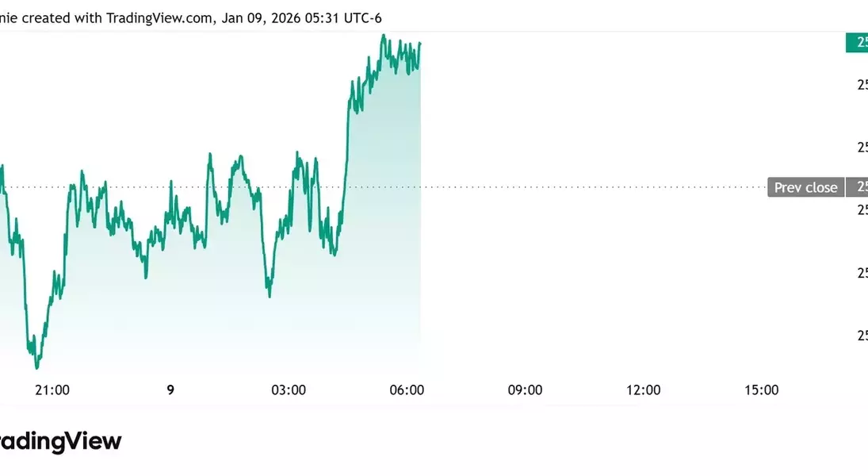
Task: Click the 03:00 time axis label
Action: (x=289, y=390)
